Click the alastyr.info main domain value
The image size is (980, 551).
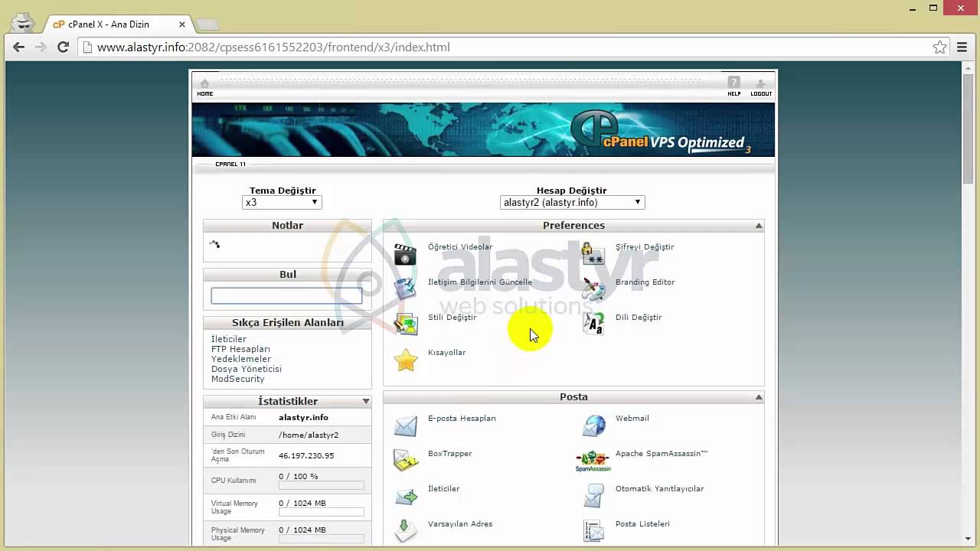(x=303, y=418)
